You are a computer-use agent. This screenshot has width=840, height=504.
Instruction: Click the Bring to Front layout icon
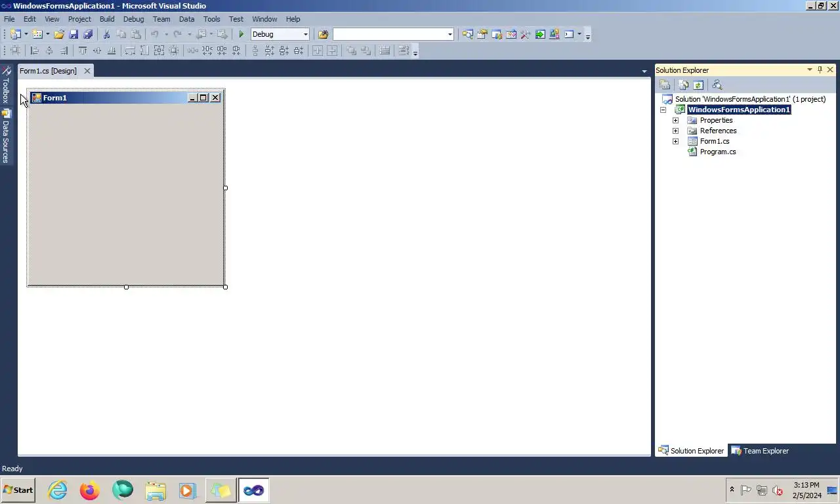pyautogui.click(x=351, y=51)
